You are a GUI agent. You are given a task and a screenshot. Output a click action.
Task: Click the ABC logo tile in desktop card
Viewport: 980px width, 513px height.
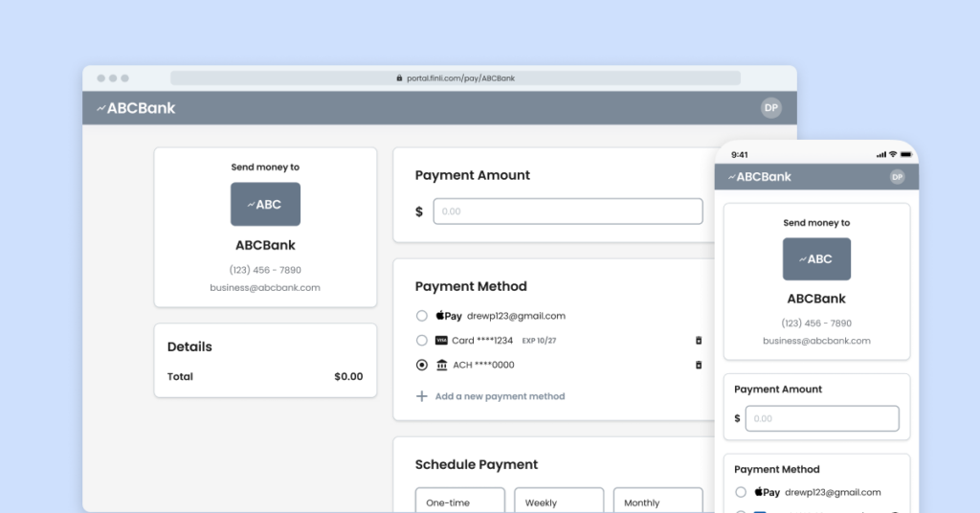[x=265, y=204]
